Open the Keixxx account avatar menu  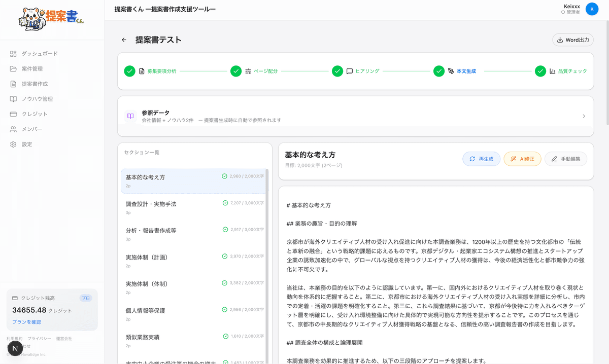(591, 9)
